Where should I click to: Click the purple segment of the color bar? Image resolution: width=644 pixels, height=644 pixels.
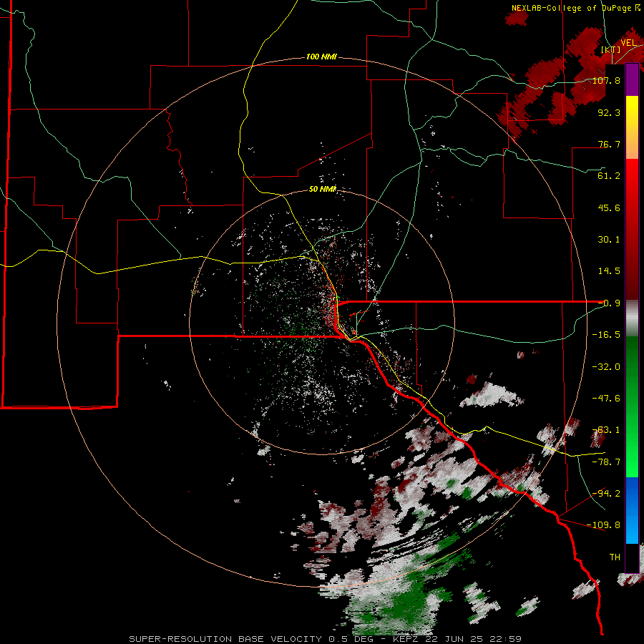point(632,79)
